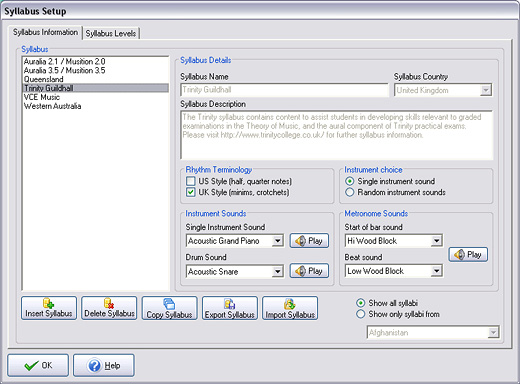Confirm with the OK button
Image resolution: width=520 pixels, height=384 pixels.
38,365
